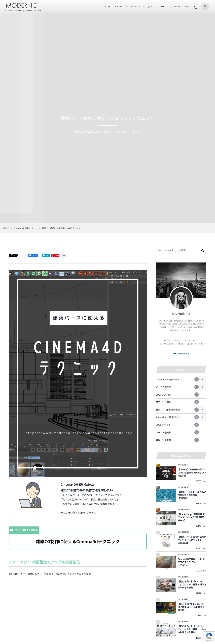
Task: Expand the Photoshopで建築パース category plus
Action: pyautogui.click(x=202, y=417)
